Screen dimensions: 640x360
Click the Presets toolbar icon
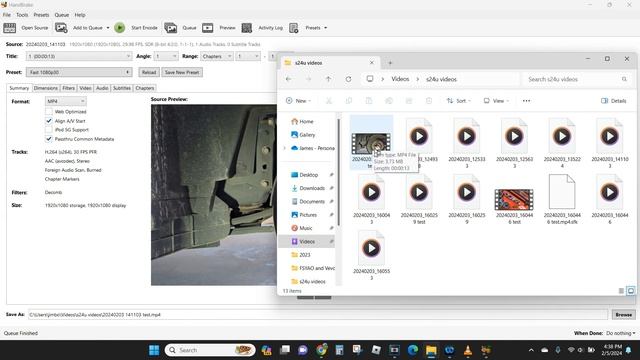(x=293, y=28)
